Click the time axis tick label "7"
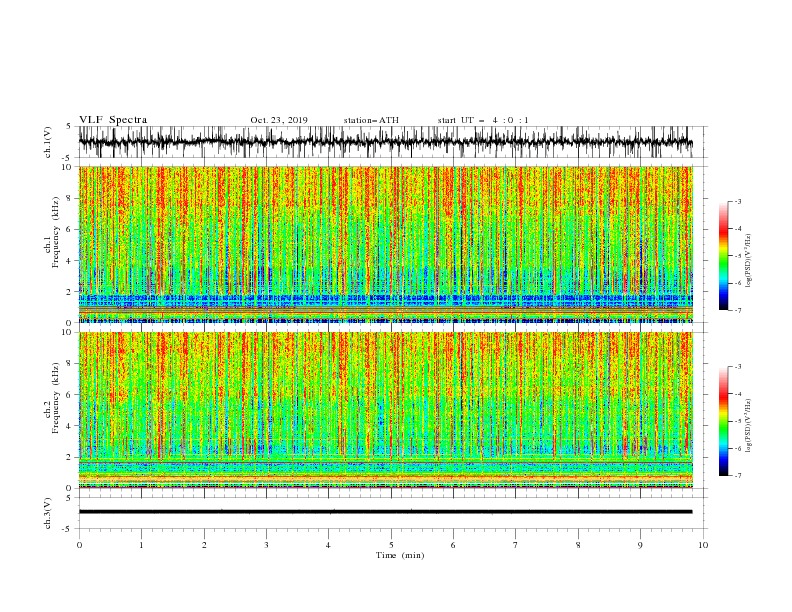This screenshot has width=792, height=612. click(x=516, y=545)
